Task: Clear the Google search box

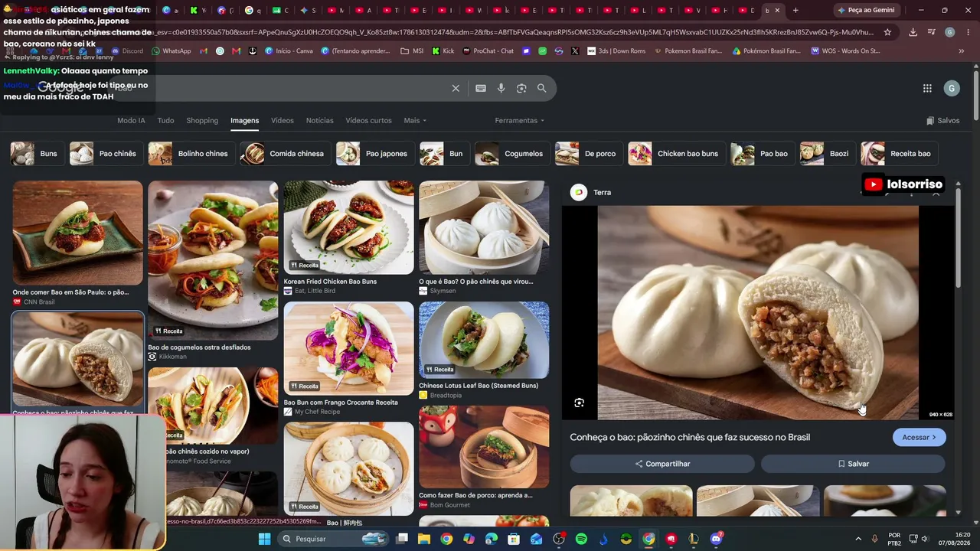Action: pos(456,88)
